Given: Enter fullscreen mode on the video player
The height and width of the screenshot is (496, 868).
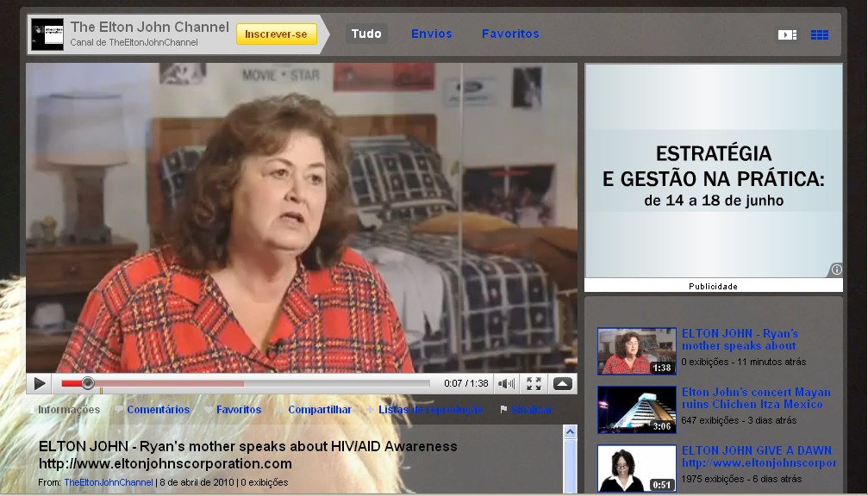Looking at the screenshot, I should 534,384.
